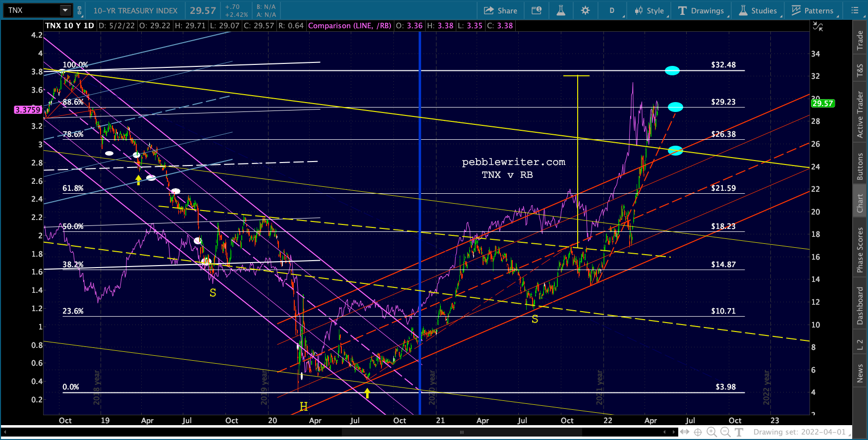The image size is (868, 440).
Task: Click the yellow H annotation near chart bottom
Action: (304, 407)
